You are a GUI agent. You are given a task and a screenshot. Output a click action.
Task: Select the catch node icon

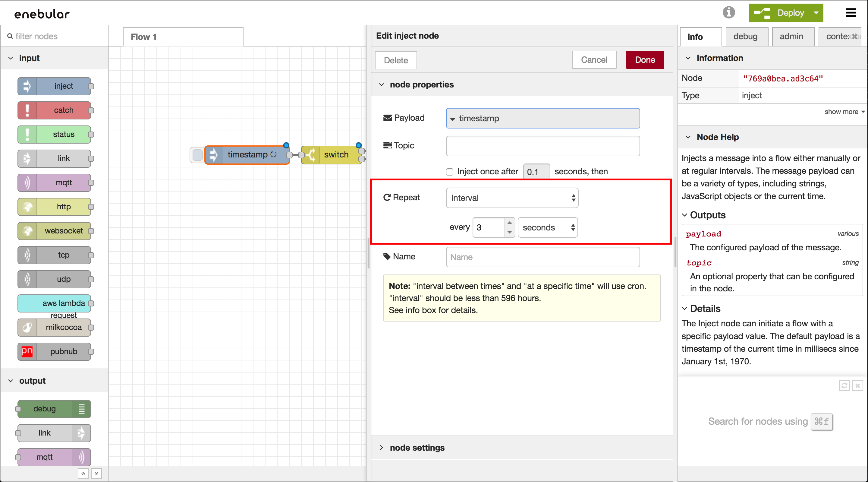click(27, 110)
